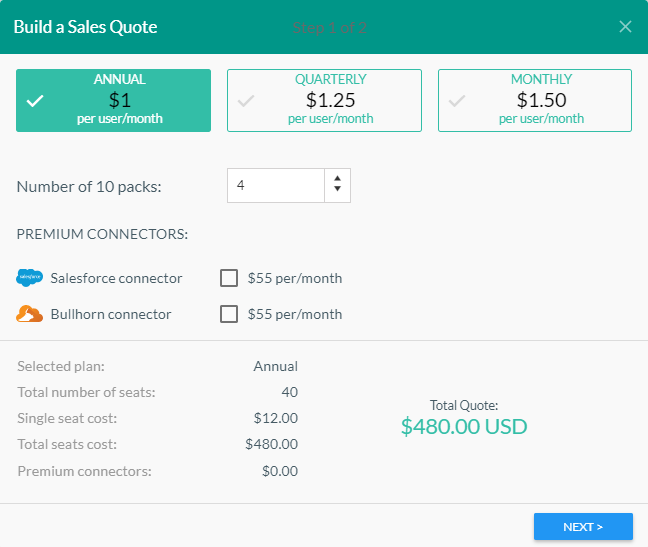This screenshot has height=547, width=648.
Task: Choose the Quarterly $1.25 pricing option
Action: click(x=330, y=100)
